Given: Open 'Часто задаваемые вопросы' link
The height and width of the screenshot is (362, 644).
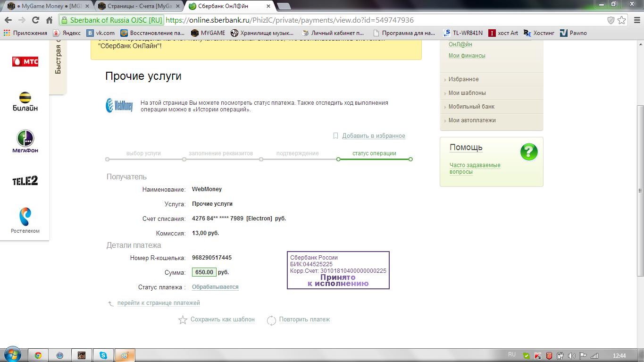Looking at the screenshot, I should pyautogui.click(x=475, y=168).
